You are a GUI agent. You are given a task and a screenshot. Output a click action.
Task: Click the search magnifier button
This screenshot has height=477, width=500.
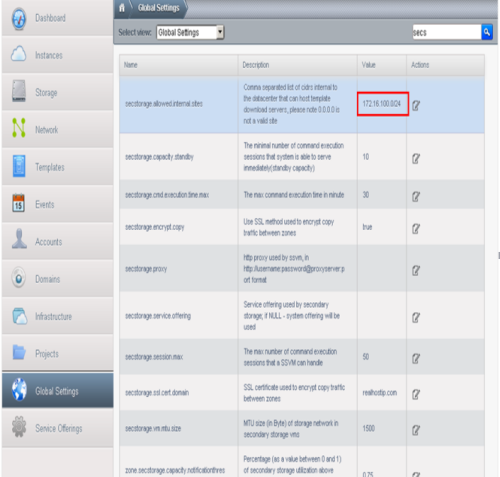(x=487, y=32)
